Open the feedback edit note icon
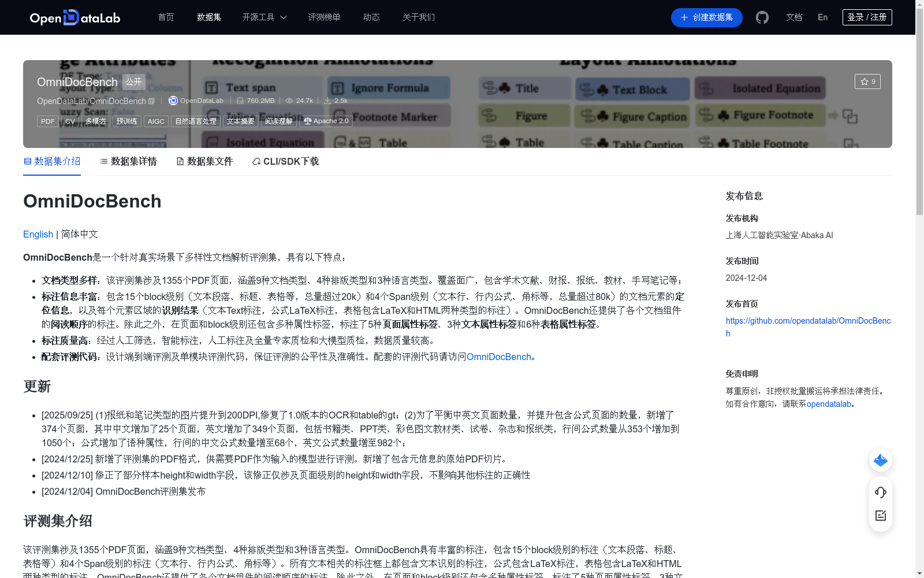This screenshot has height=578, width=924. (x=881, y=516)
